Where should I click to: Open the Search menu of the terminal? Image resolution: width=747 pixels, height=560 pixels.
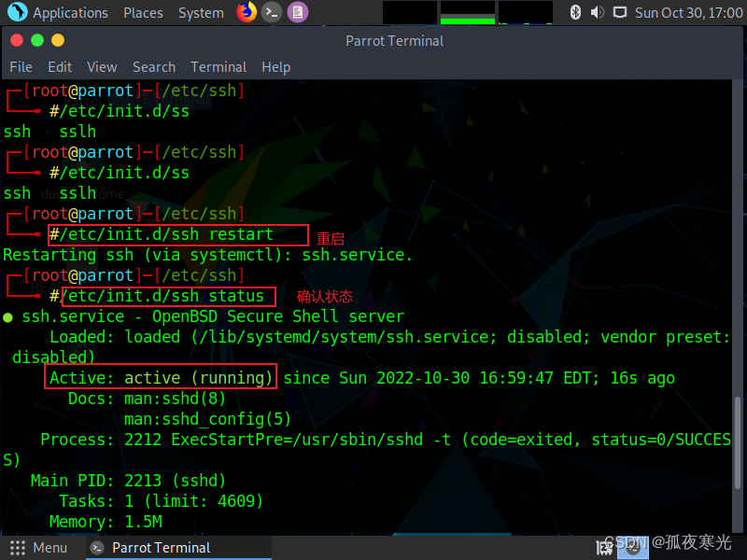pyautogui.click(x=154, y=66)
